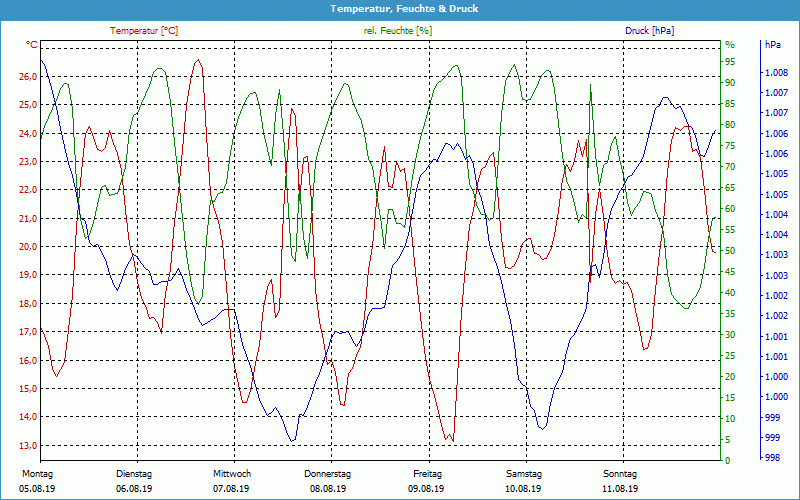Select the red 'Temperatur [°C]' legend label
The width and height of the screenshot is (800, 500).
coord(144,31)
